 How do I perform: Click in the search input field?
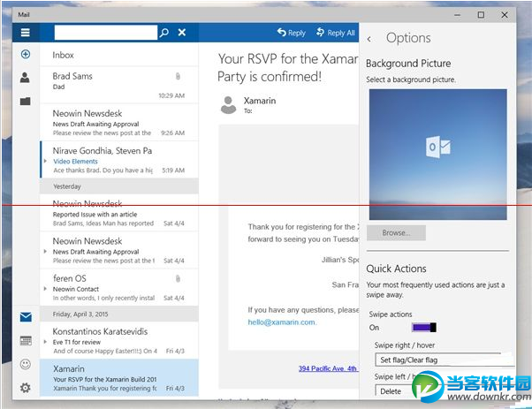tap(106, 33)
